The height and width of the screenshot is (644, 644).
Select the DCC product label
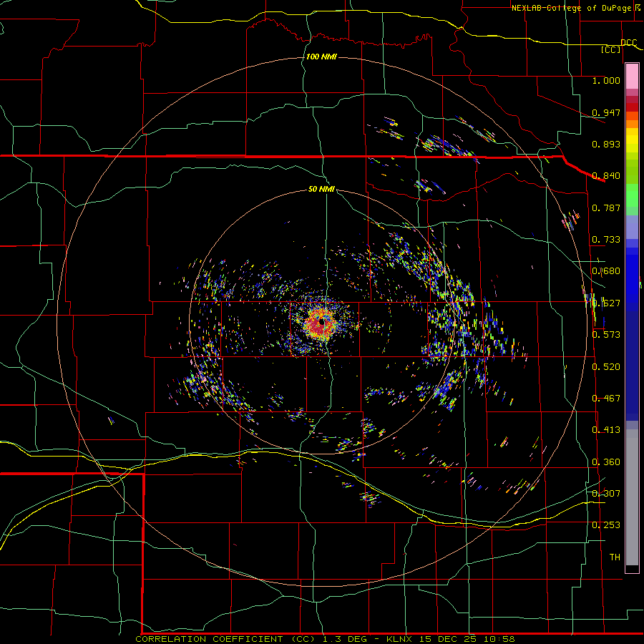(x=628, y=43)
